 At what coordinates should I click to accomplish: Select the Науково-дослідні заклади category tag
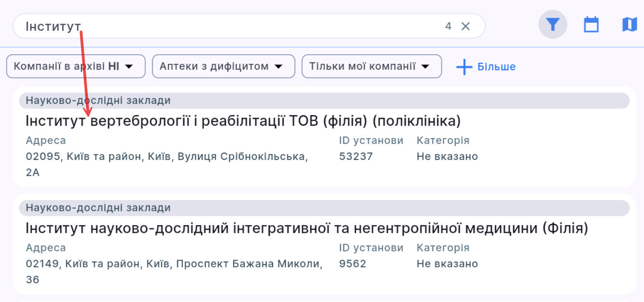coord(98,101)
